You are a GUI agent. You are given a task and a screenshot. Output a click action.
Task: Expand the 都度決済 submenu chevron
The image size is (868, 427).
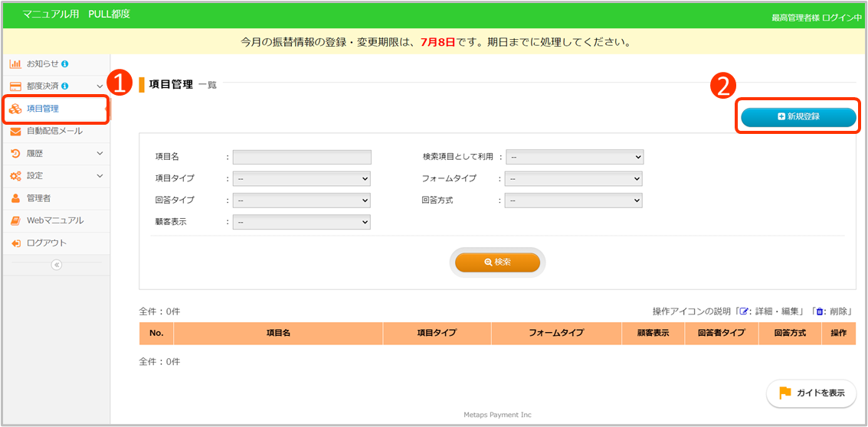tap(100, 86)
